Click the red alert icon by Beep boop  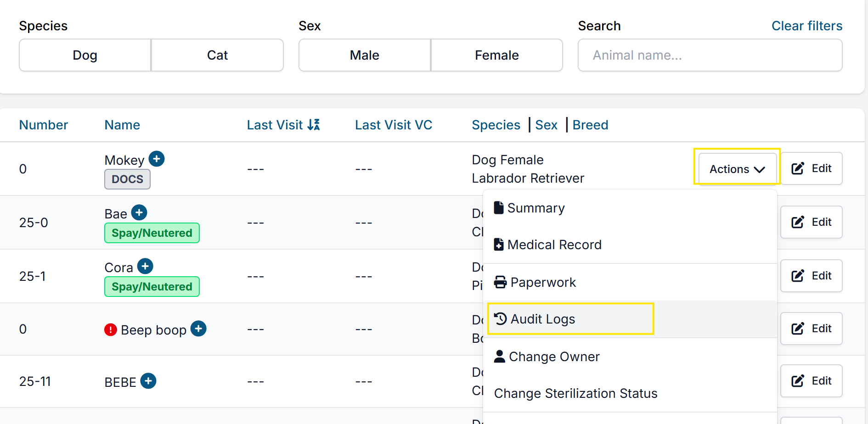click(111, 329)
